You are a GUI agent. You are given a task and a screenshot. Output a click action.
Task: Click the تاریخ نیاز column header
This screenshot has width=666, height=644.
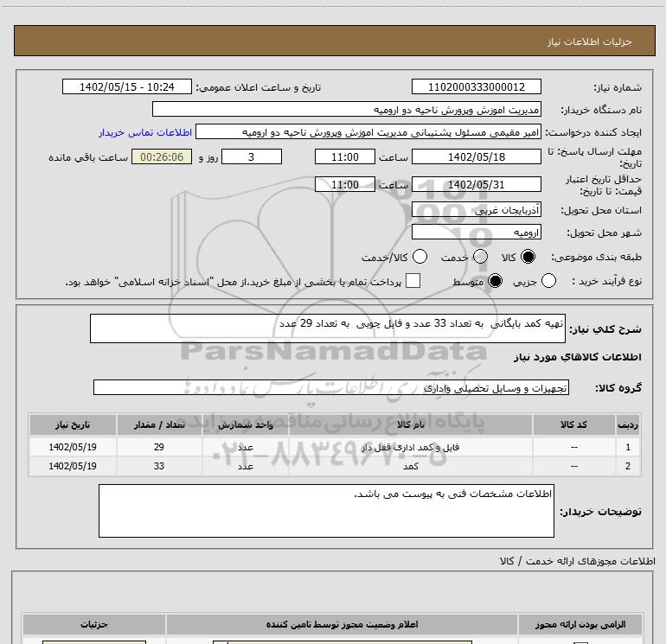(73, 425)
